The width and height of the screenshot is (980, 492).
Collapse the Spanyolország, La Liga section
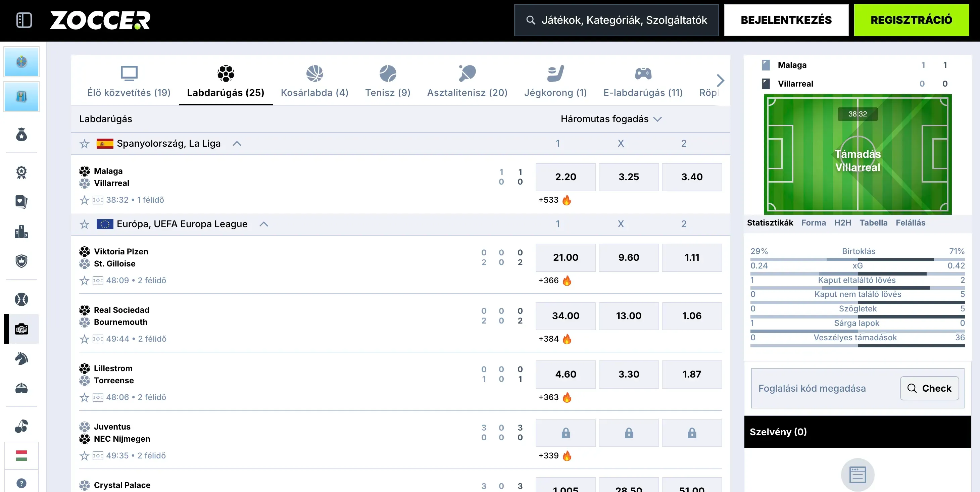237,143
